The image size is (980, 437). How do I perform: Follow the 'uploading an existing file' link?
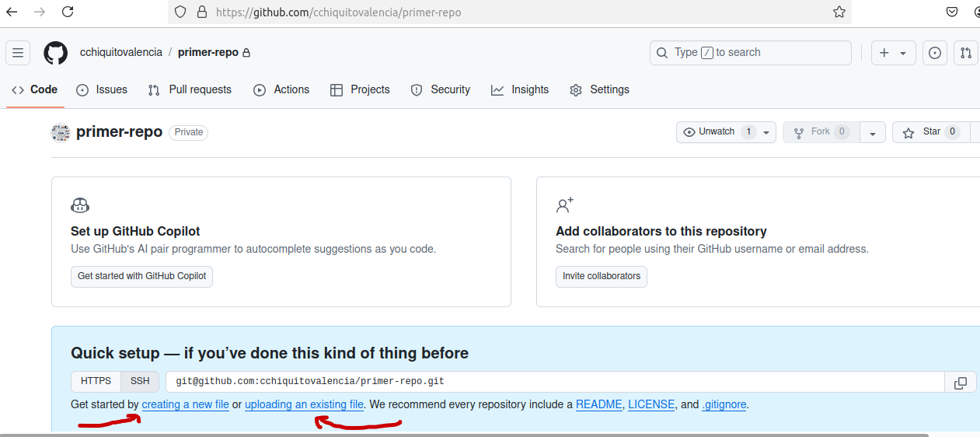pos(304,404)
